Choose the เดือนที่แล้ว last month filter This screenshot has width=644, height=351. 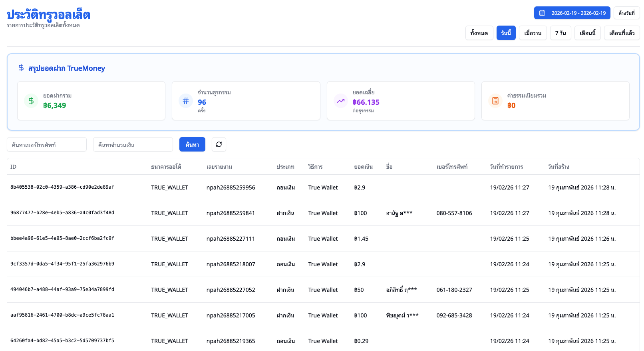[622, 33]
